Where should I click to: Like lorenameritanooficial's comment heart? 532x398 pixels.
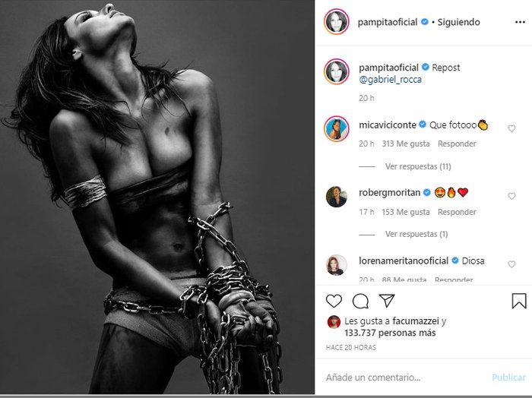511,264
